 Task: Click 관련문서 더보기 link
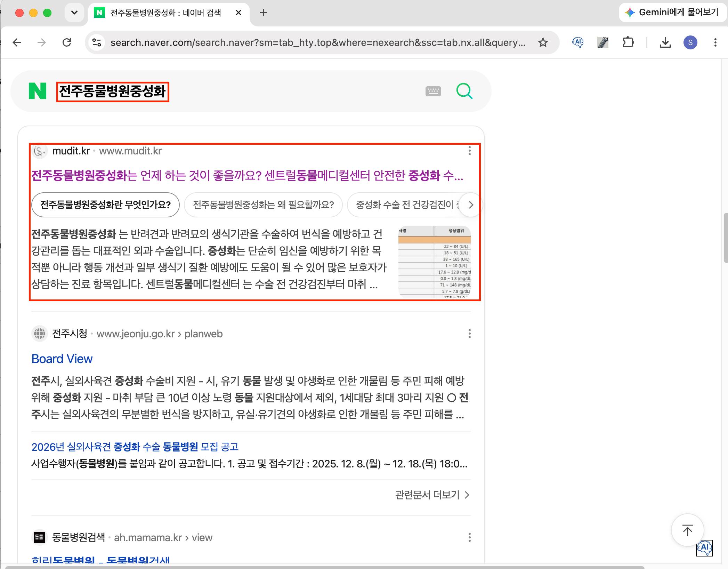432,495
